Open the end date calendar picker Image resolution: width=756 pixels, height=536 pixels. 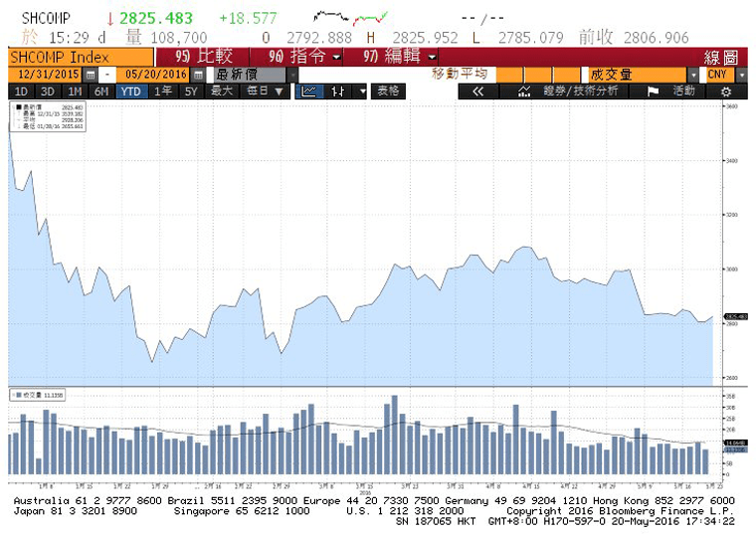tap(197, 75)
